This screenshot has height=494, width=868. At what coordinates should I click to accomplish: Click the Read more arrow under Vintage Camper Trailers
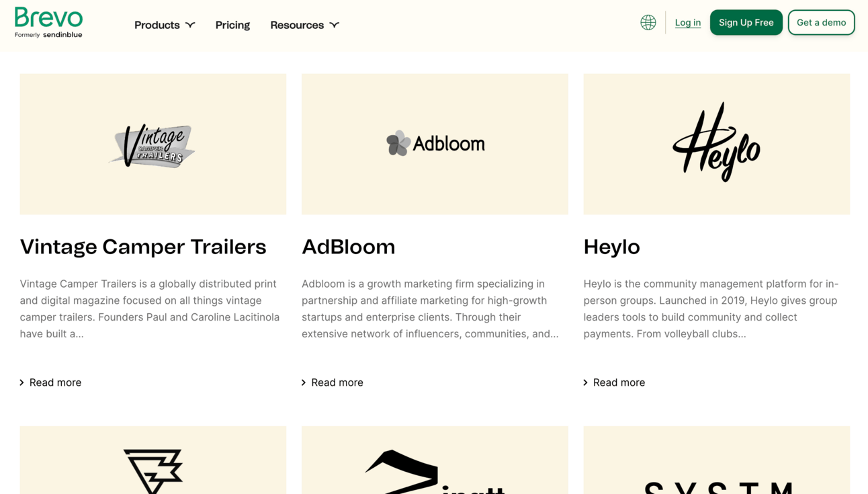pos(21,382)
